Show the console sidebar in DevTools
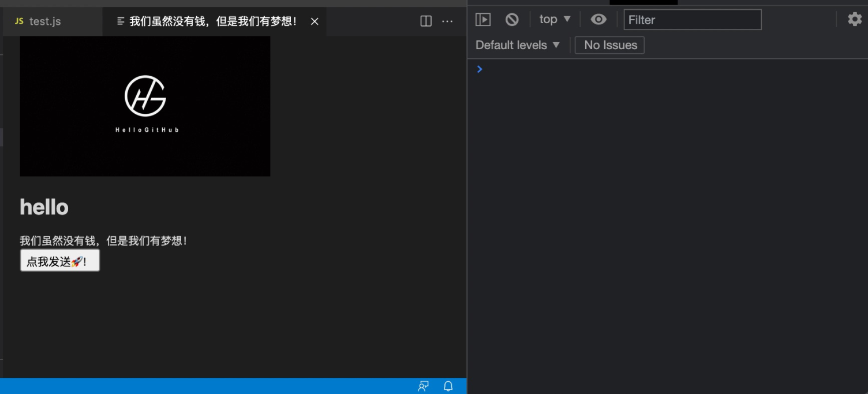 pos(483,19)
